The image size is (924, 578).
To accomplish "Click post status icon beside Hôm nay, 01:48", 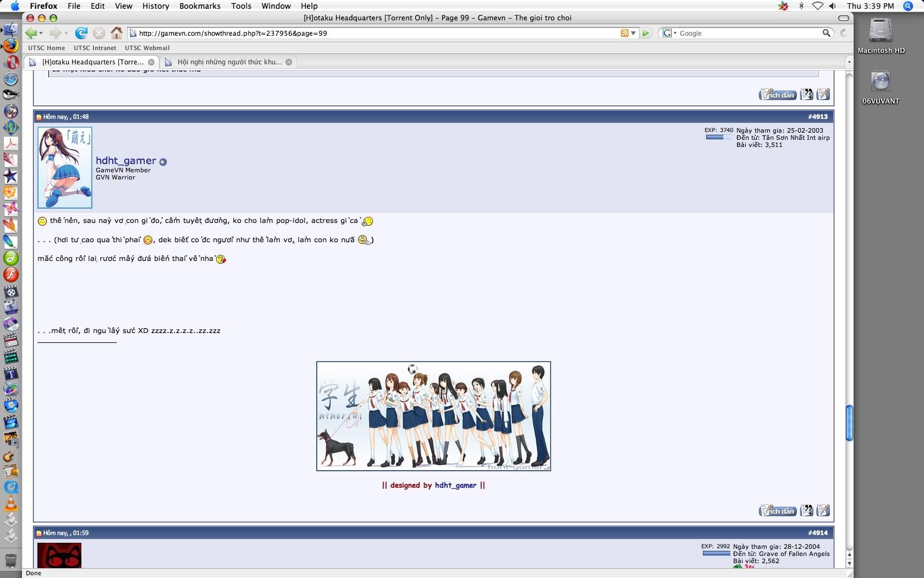I will pyautogui.click(x=39, y=117).
